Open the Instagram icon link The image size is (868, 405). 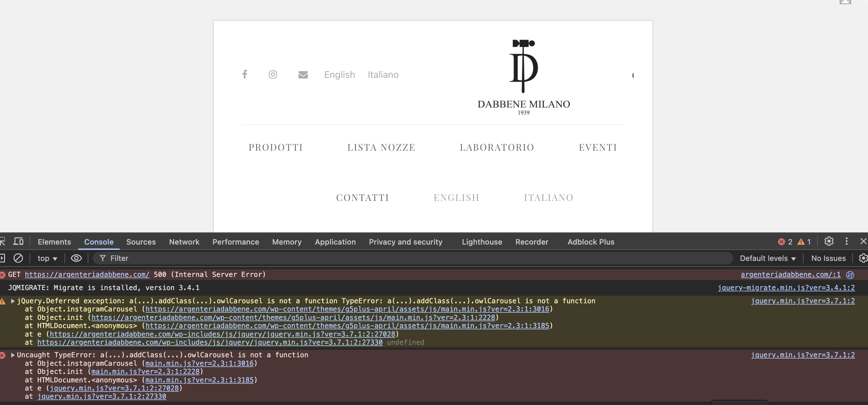tap(272, 74)
